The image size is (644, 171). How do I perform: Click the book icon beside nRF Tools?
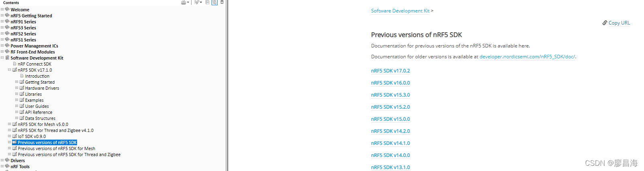[x=7, y=166]
